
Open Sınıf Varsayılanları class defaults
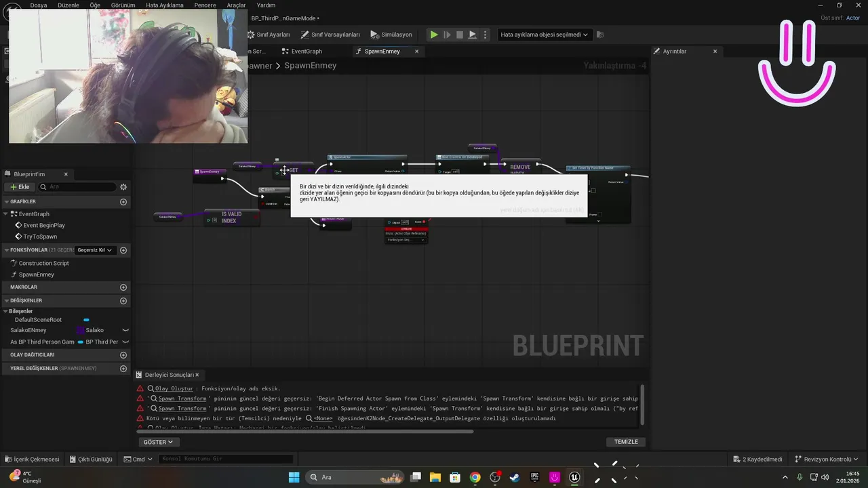coord(330,35)
